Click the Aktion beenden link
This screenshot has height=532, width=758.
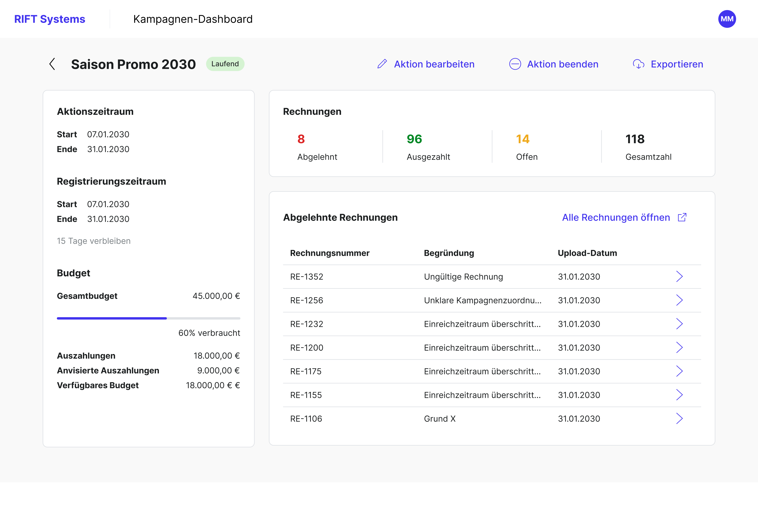tap(563, 64)
